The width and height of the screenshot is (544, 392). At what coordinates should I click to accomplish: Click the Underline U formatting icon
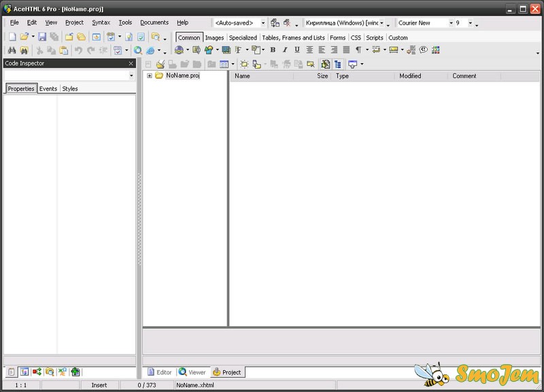[297, 50]
